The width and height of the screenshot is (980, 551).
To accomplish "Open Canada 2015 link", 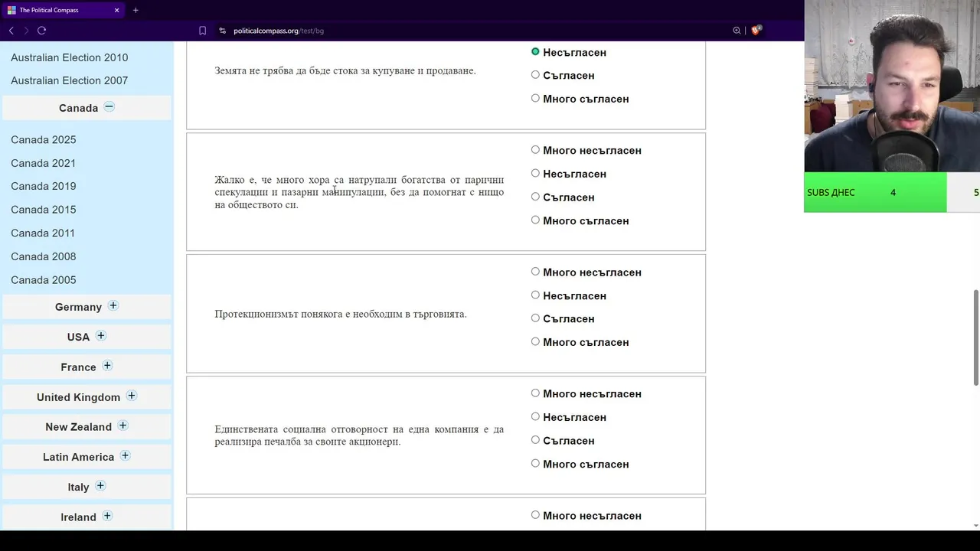I will (43, 210).
